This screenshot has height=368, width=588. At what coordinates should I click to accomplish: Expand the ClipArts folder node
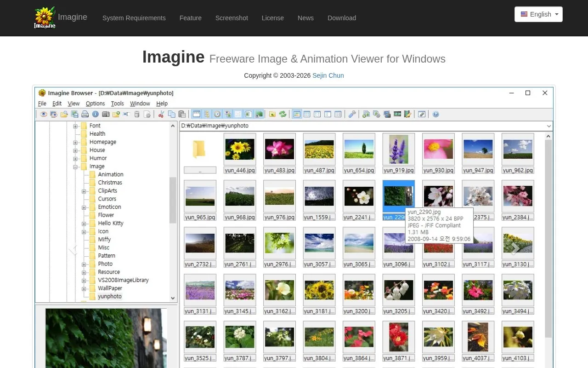84,191
